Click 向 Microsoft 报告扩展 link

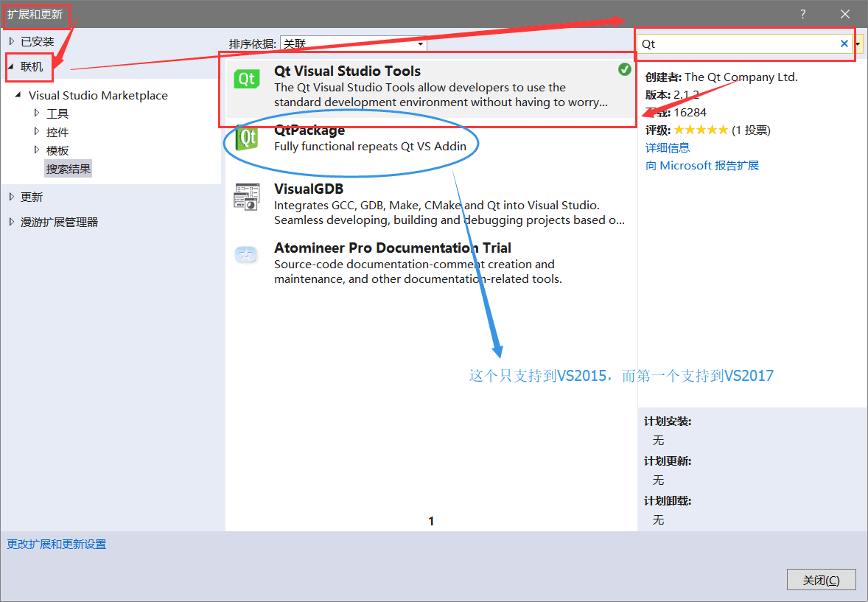[702, 166]
